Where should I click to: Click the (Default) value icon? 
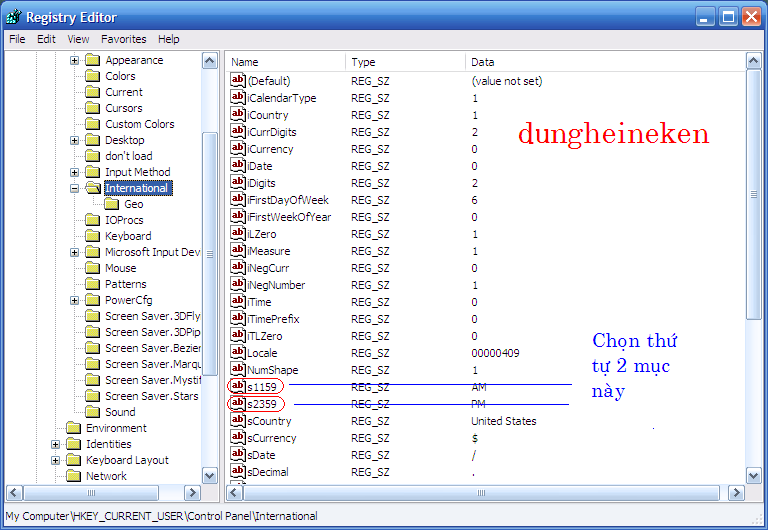click(x=238, y=80)
